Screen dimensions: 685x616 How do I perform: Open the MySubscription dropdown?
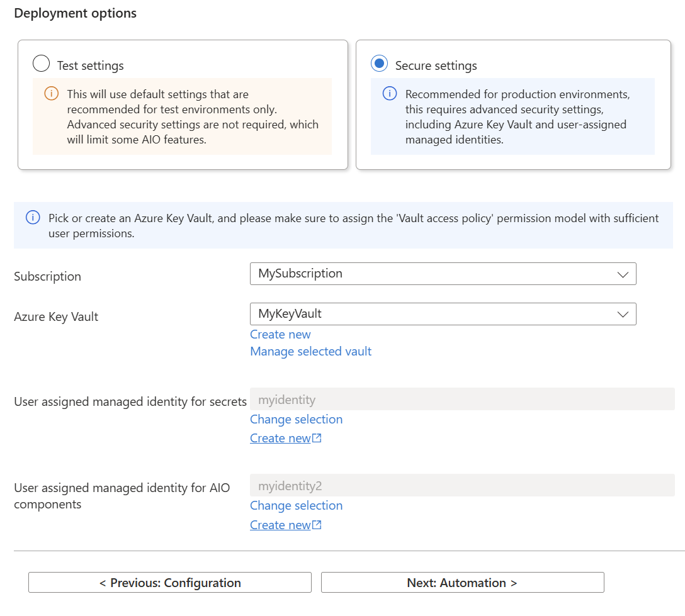pos(443,274)
